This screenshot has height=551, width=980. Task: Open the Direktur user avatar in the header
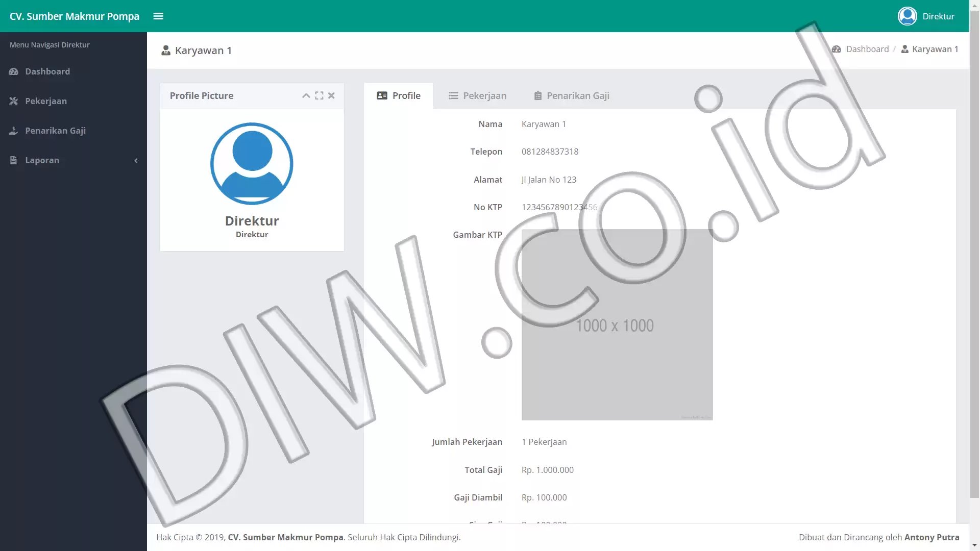pos(907,16)
